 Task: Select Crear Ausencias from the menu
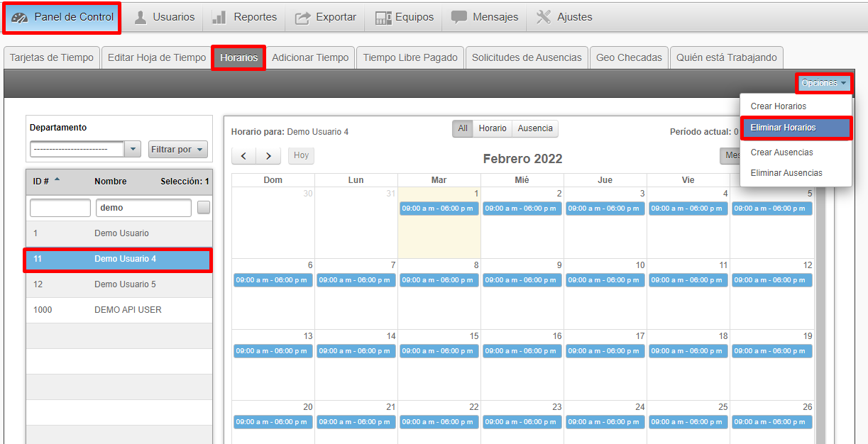(x=781, y=152)
